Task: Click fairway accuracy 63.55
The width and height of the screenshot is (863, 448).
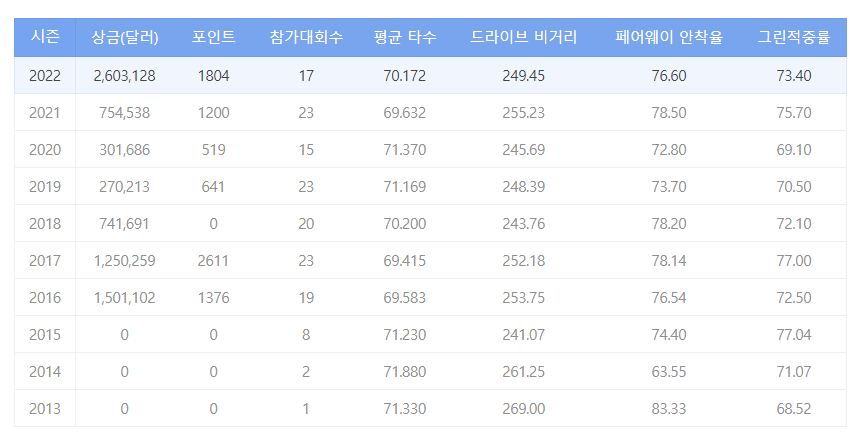Action: pyautogui.click(x=669, y=371)
